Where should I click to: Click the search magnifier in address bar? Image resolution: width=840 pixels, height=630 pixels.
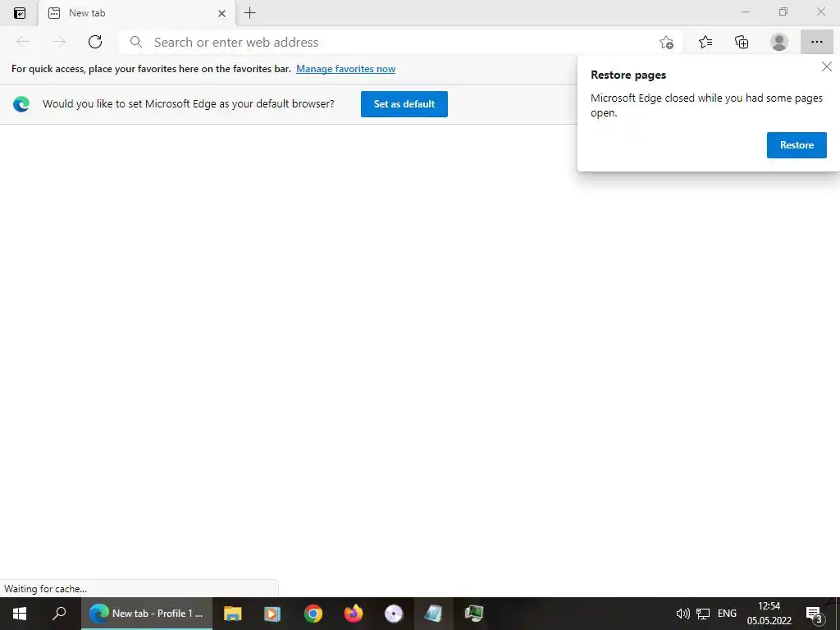pos(136,42)
